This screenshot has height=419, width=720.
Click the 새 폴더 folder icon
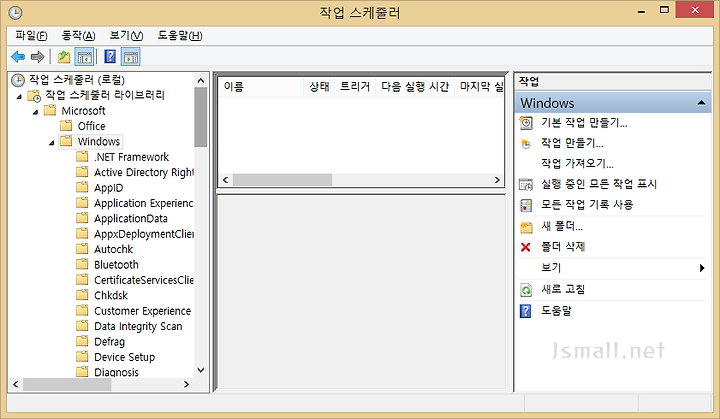pos(526,226)
